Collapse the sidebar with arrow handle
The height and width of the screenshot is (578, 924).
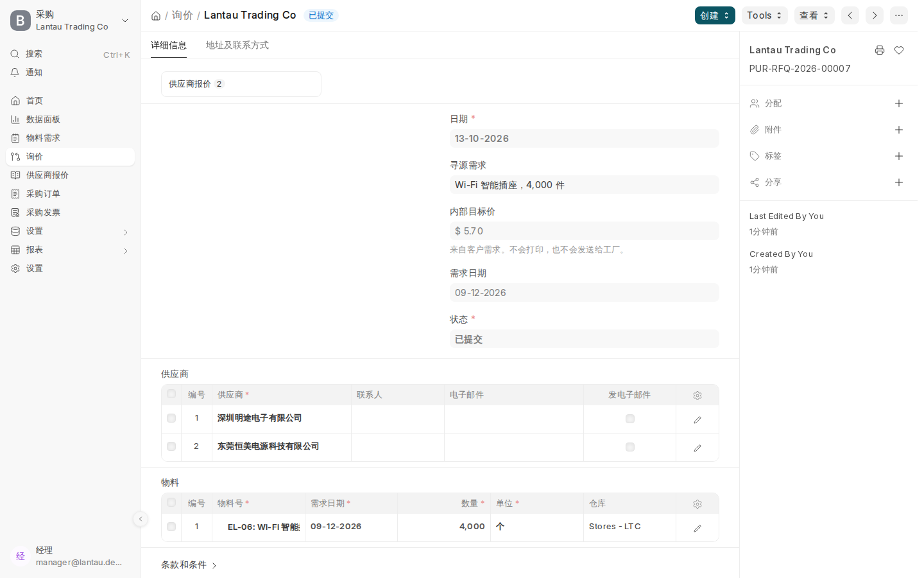click(141, 519)
